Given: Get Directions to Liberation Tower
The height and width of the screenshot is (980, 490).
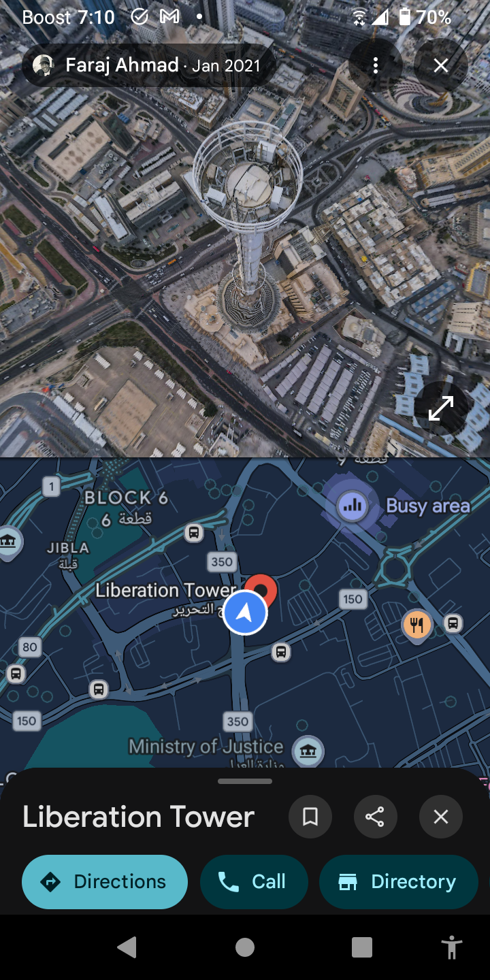Looking at the screenshot, I should [x=105, y=882].
